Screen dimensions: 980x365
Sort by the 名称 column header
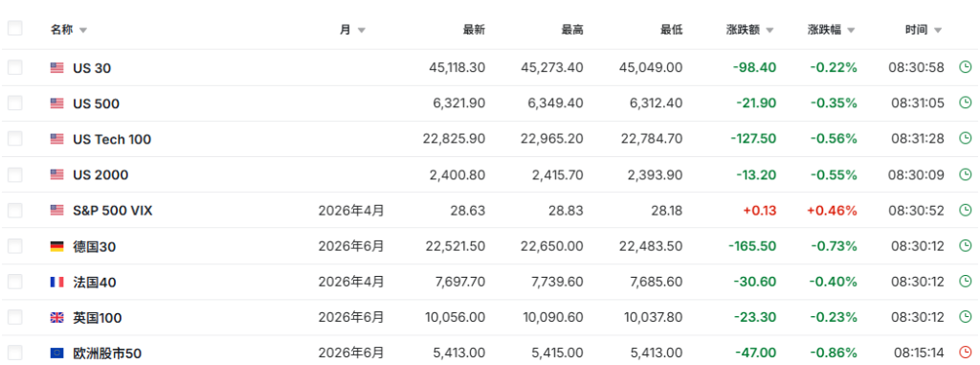click(x=69, y=30)
